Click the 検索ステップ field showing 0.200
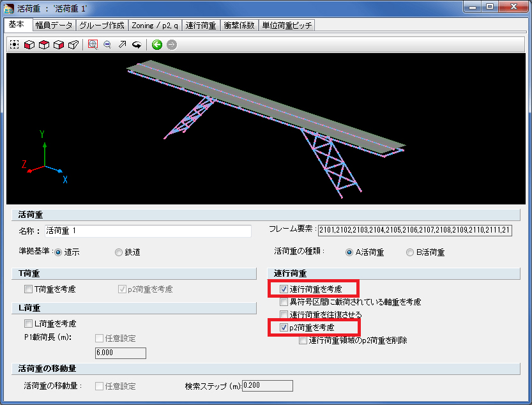Screen dimensions: 532x405 point(268,386)
